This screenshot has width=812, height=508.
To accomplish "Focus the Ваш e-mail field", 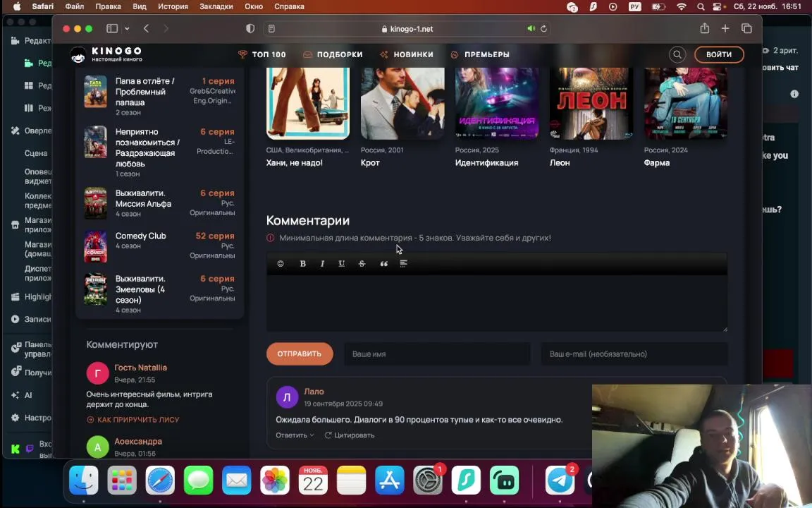I will 634,354.
